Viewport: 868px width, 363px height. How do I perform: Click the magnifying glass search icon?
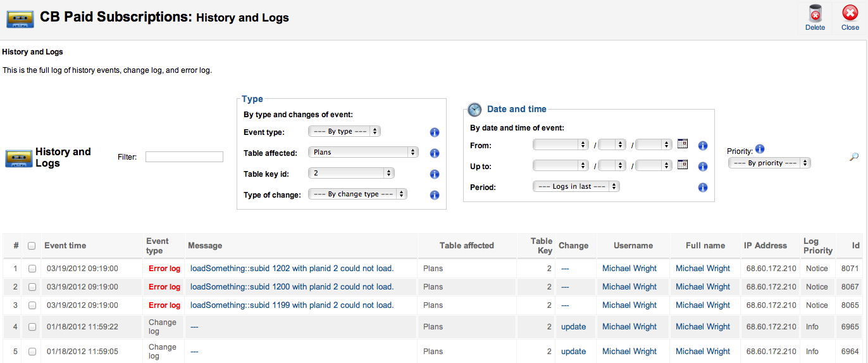point(854,157)
